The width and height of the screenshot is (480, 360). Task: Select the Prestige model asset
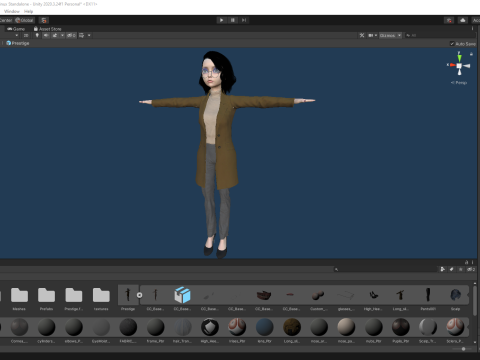point(128,298)
